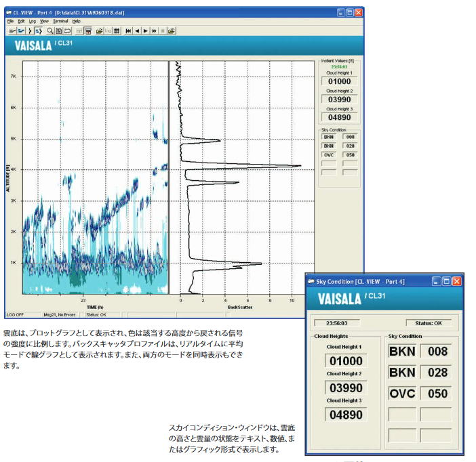Click the connect port toolbar icon

pos(12,31)
